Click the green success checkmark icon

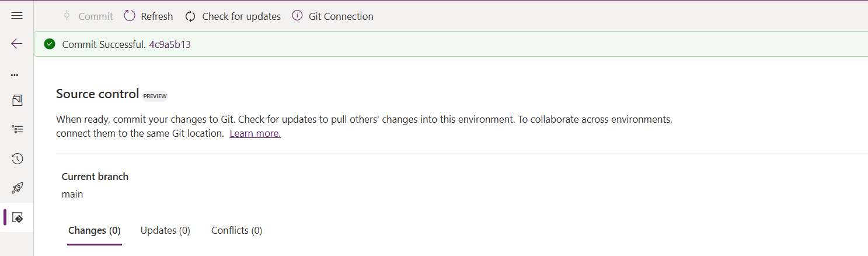tap(50, 44)
